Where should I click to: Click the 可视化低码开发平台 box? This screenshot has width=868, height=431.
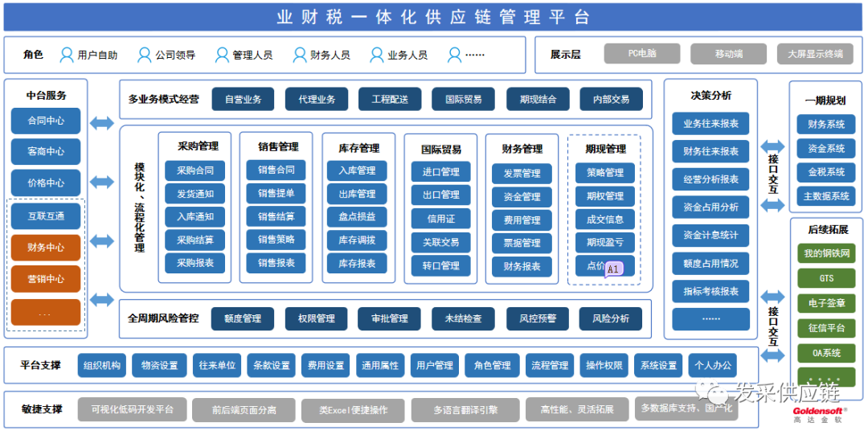click(x=133, y=409)
